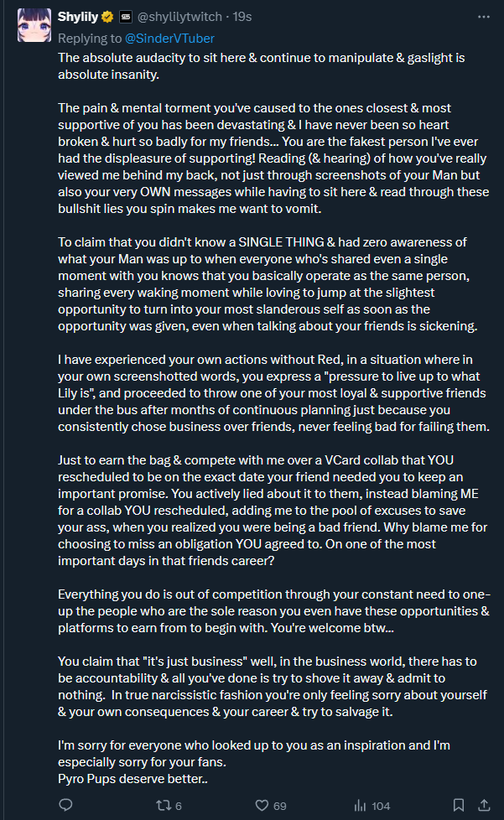The image size is (504, 820).
Task: Click the view count showing 104
Action: (381, 807)
